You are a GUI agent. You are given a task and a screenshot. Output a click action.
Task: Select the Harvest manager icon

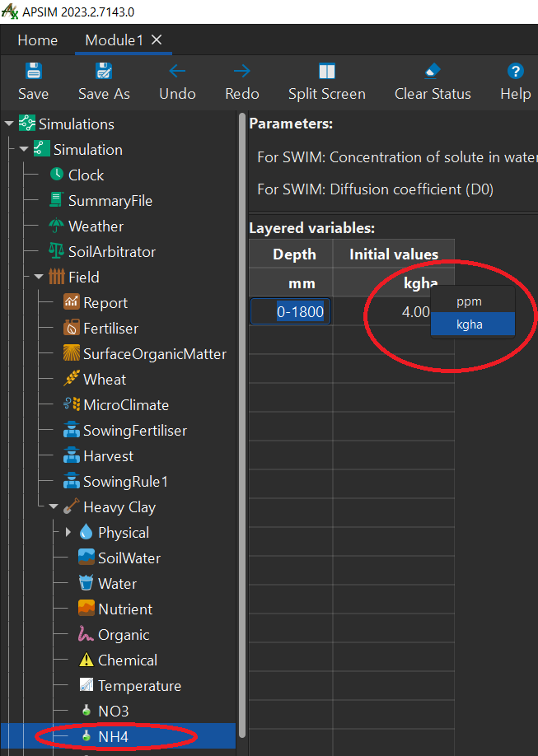pos(72,455)
